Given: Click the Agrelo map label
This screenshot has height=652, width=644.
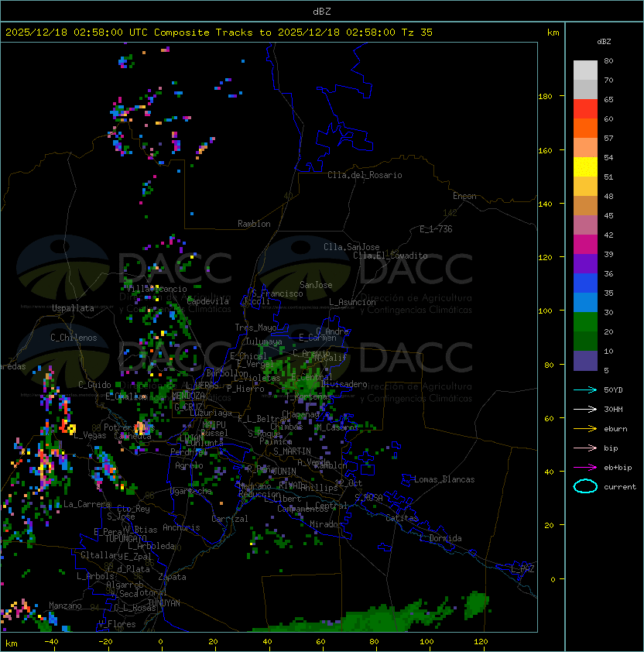Looking at the screenshot, I should (189, 465).
